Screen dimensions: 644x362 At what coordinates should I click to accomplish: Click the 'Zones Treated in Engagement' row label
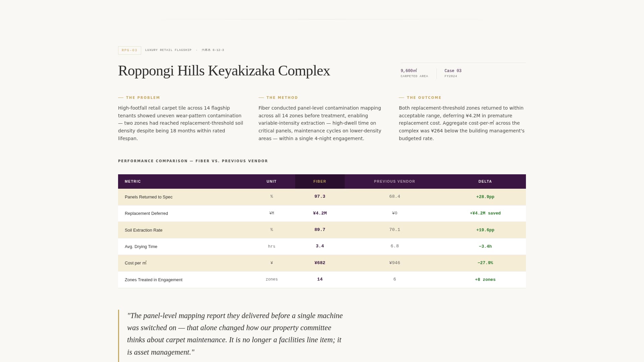click(154, 280)
